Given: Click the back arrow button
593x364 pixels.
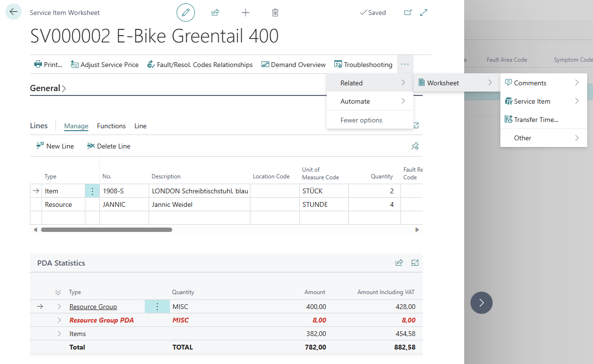Looking at the screenshot, I should [x=14, y=12].
